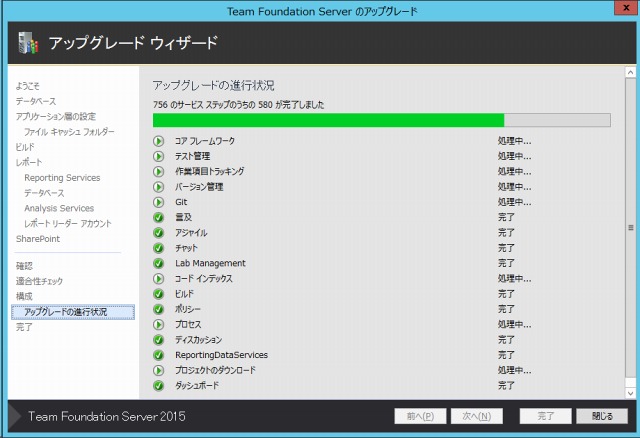
Task: Click the コア フレームワーク step label
Action: (205, 141)
